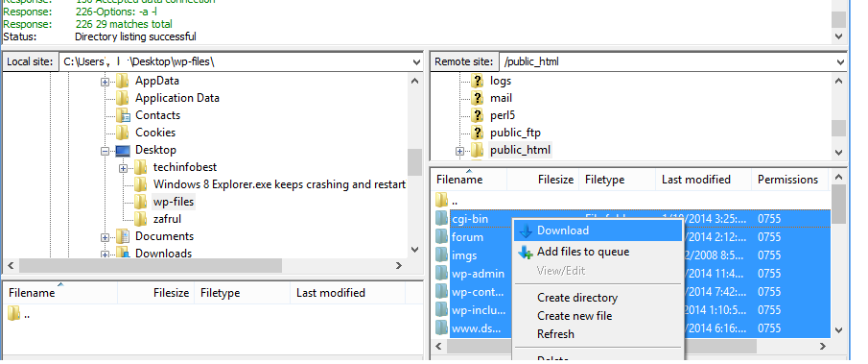Image resolution: width=868 pixels, height=364 pixels.
Task: Click the Contacts folder icon
Action: (123, 115)
